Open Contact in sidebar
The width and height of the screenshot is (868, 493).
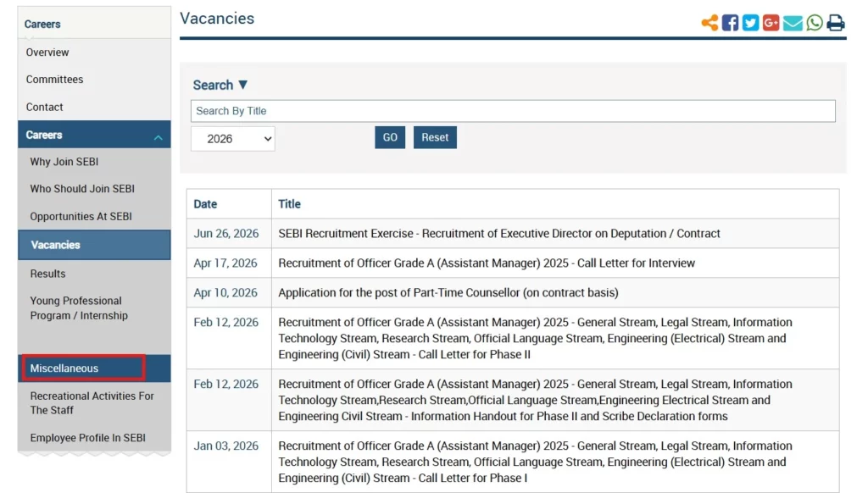44,107
